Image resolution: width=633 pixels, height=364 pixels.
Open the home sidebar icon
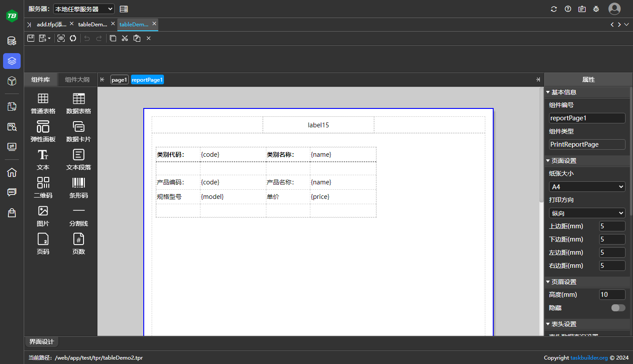(12, 172)
